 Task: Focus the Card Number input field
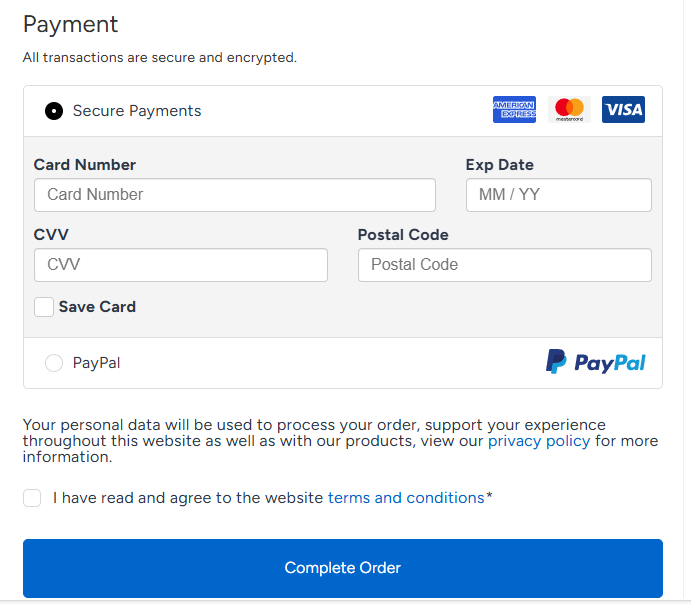234,195
